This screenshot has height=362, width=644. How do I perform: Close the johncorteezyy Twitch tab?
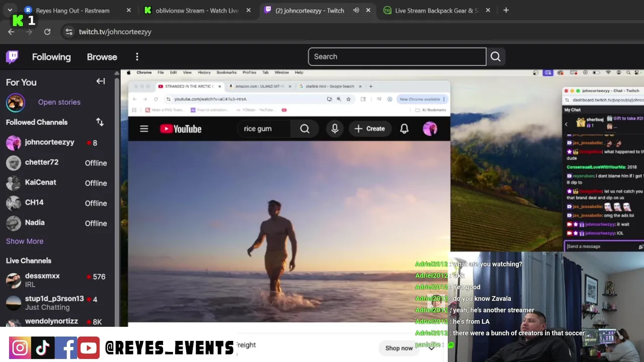(x=368, y=10)
